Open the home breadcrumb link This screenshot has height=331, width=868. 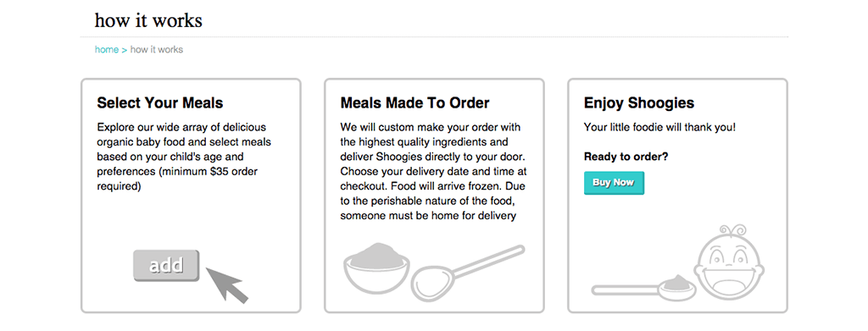pyautogui.click(x=107, y=50)
